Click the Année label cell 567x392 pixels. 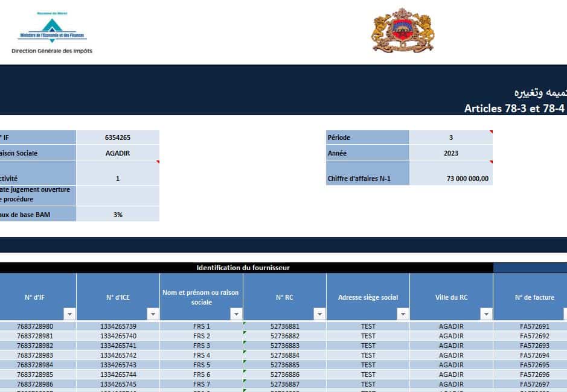367,153
